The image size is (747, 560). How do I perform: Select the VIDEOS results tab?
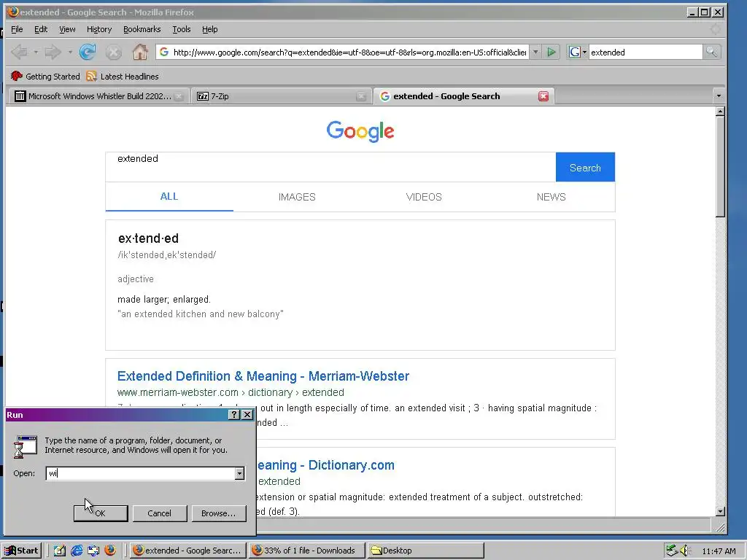click(x=424, y=197)
